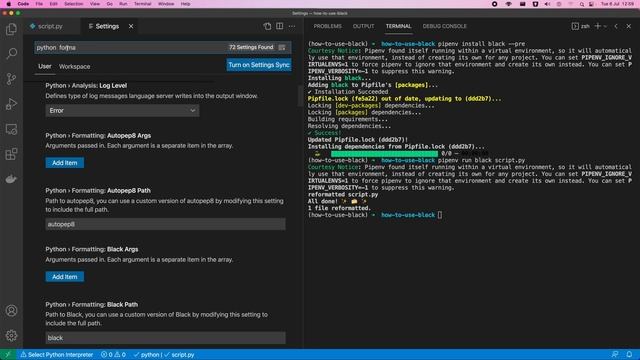Click Select Python Interpreter in status bar

(x=57, y=355)
